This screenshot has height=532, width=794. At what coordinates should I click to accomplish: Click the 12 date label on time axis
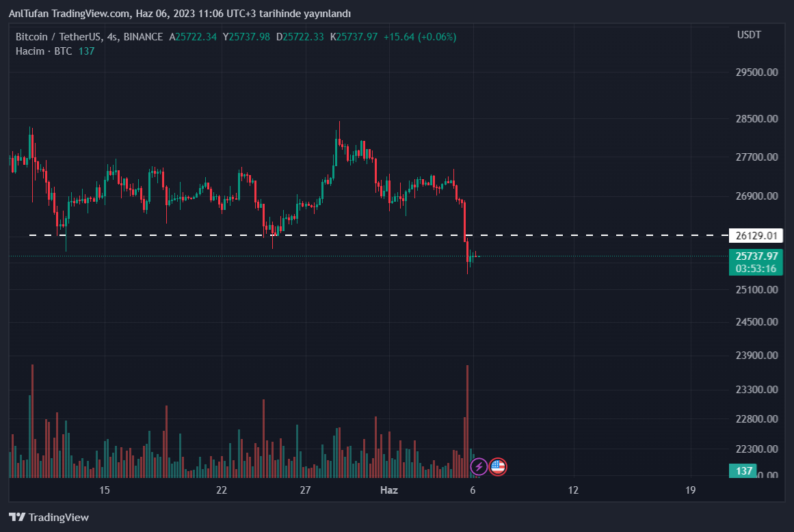(573, 490)
